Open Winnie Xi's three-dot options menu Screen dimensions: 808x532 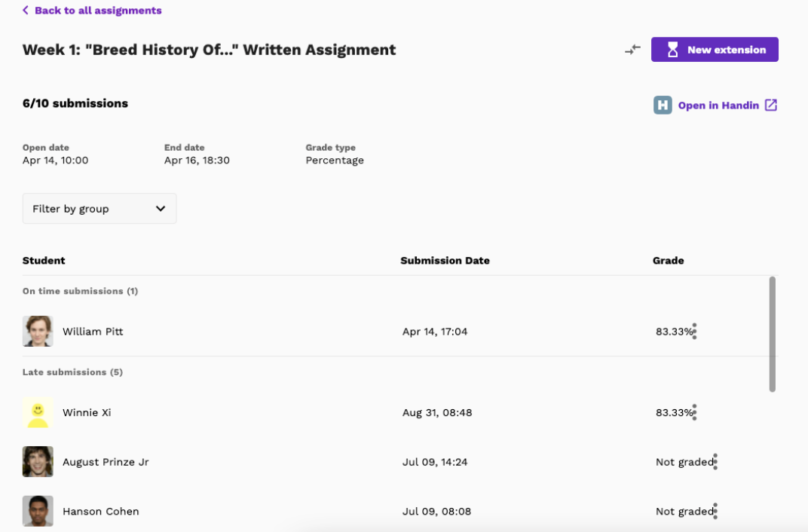click(695, 412)
